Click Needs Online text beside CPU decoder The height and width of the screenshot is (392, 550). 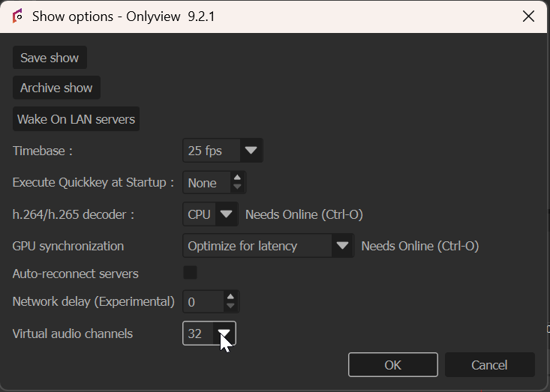(304, 214)
